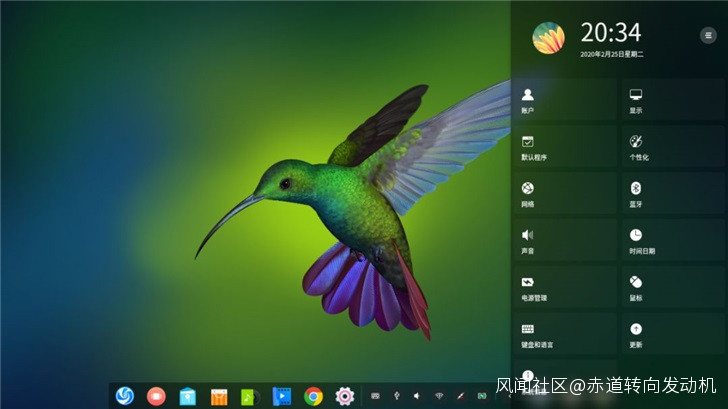728x409 pixels.
Task: Launch Google Chrome from the dock
Action: 313,396
